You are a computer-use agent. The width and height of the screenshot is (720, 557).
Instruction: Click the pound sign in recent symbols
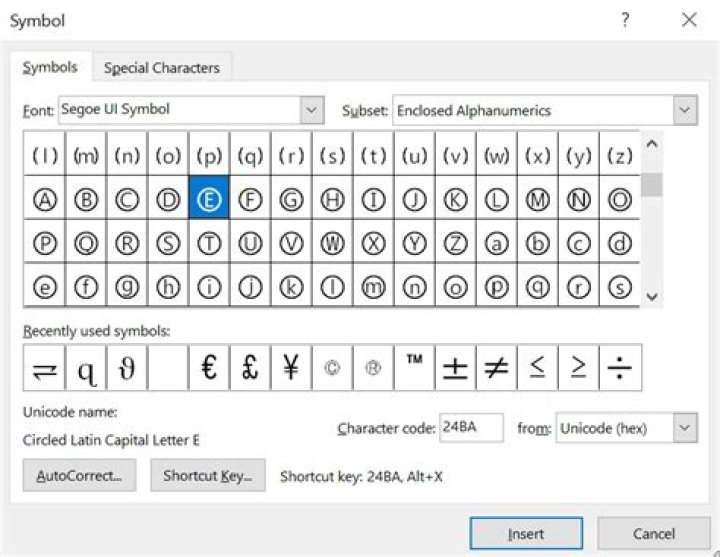[x=250, y=369]
